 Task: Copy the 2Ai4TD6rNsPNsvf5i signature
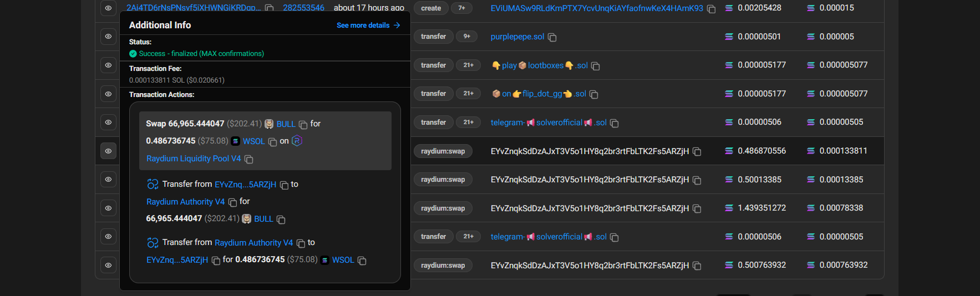pos(270,8)
